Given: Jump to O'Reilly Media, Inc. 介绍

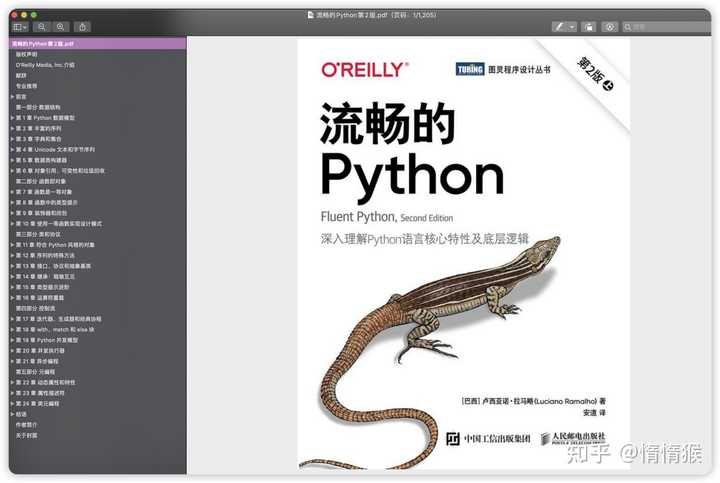Looking at the screenshot, I should [x=45, y=65].
